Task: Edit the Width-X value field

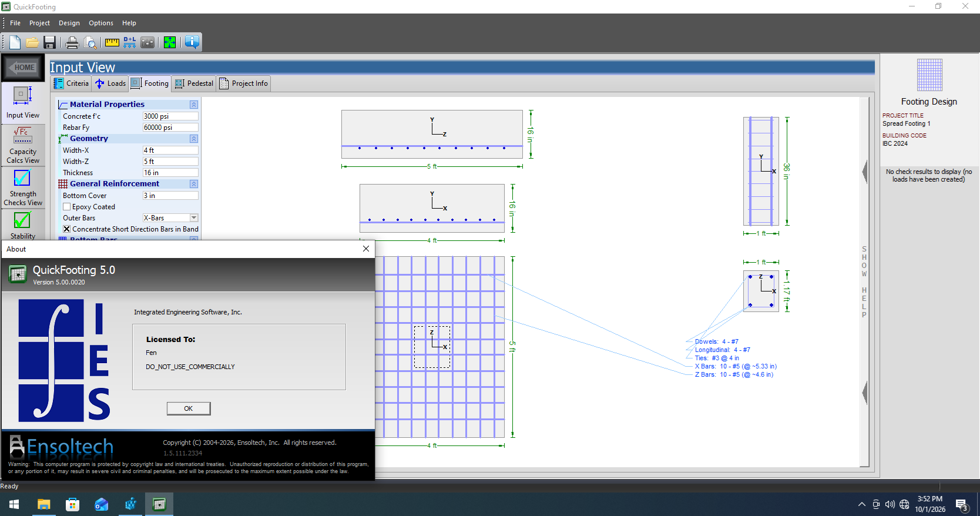Action: 170,150
